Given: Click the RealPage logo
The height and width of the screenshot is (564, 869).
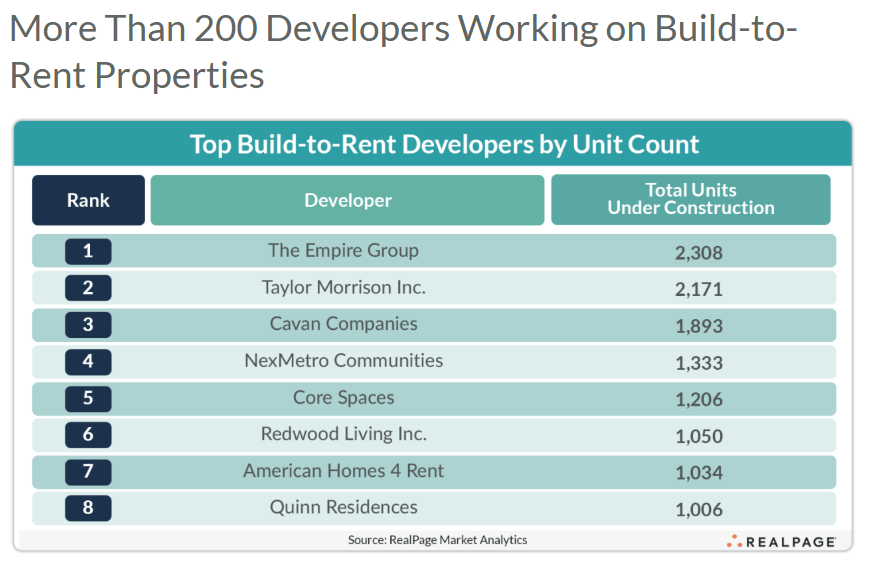Looking at the screenshot, I should point(781,542).
